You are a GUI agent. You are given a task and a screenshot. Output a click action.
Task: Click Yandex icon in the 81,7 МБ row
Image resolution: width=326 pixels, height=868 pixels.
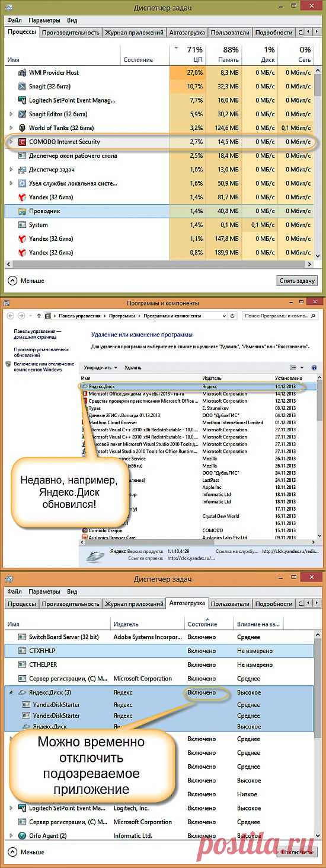(x=23, y=197)
